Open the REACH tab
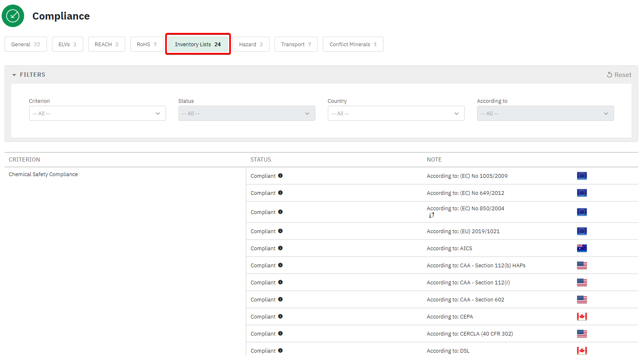The height and width of the screenshot is (356, 644). click(x=107, y=44)
